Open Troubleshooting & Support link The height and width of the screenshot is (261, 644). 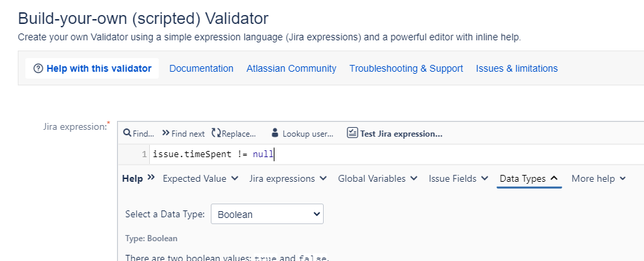(407, 68)
